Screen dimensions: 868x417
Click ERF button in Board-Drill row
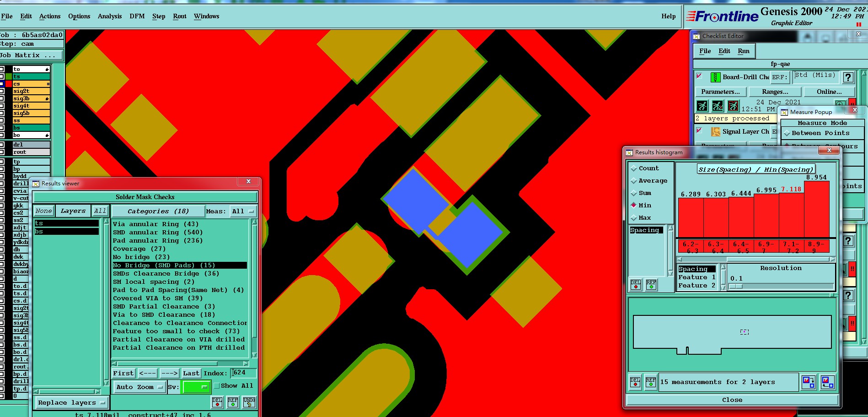[780, 77]
